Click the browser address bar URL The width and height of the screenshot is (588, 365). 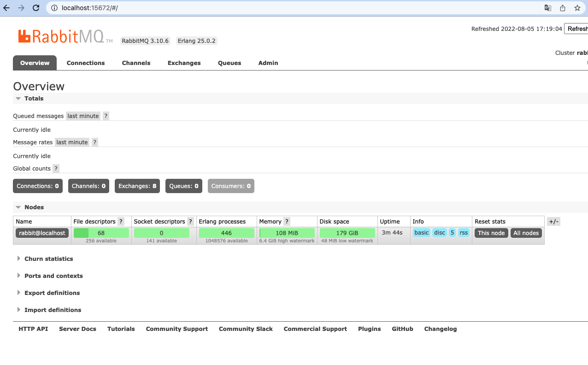tap(90, 8)
